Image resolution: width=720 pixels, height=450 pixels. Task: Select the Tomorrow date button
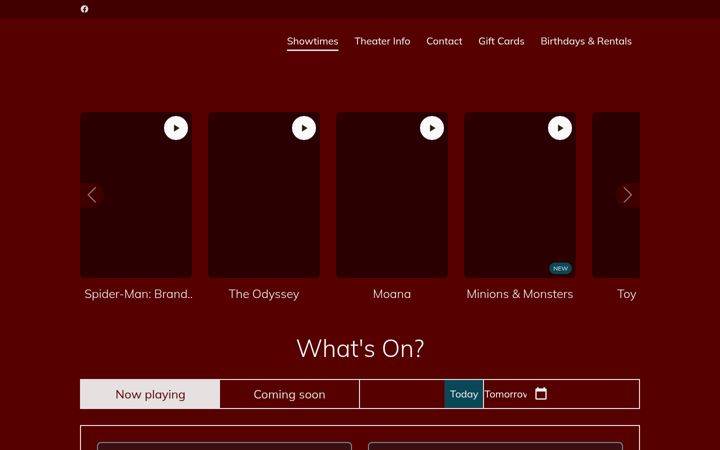point(506,394)
